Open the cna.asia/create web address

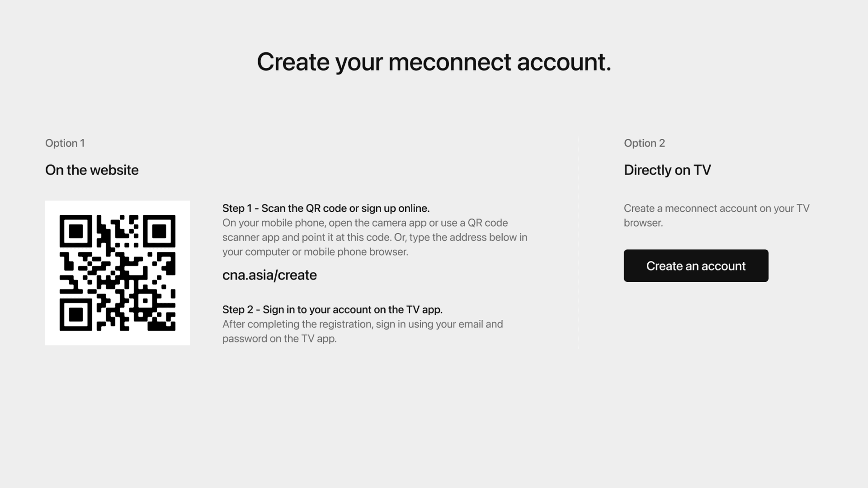point(269,275)
